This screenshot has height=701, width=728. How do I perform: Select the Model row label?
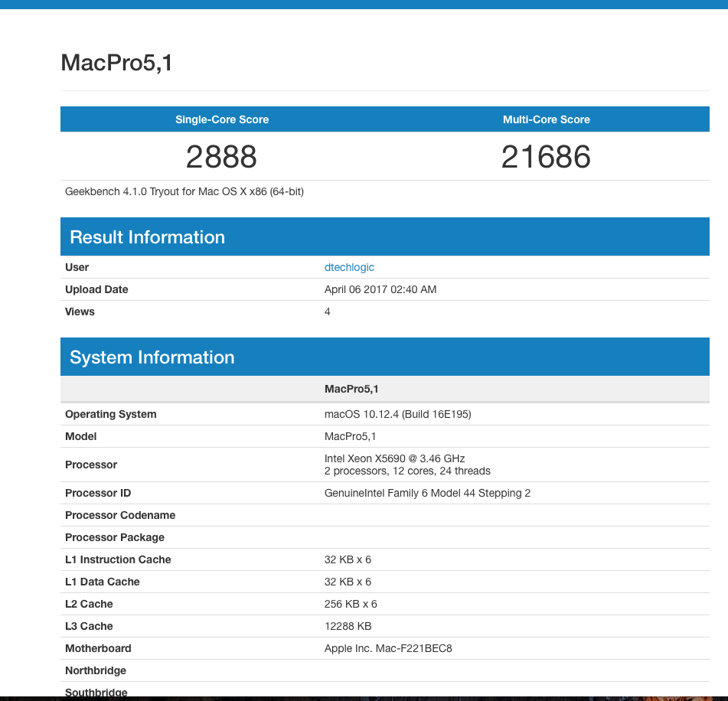tap(81, 436)
